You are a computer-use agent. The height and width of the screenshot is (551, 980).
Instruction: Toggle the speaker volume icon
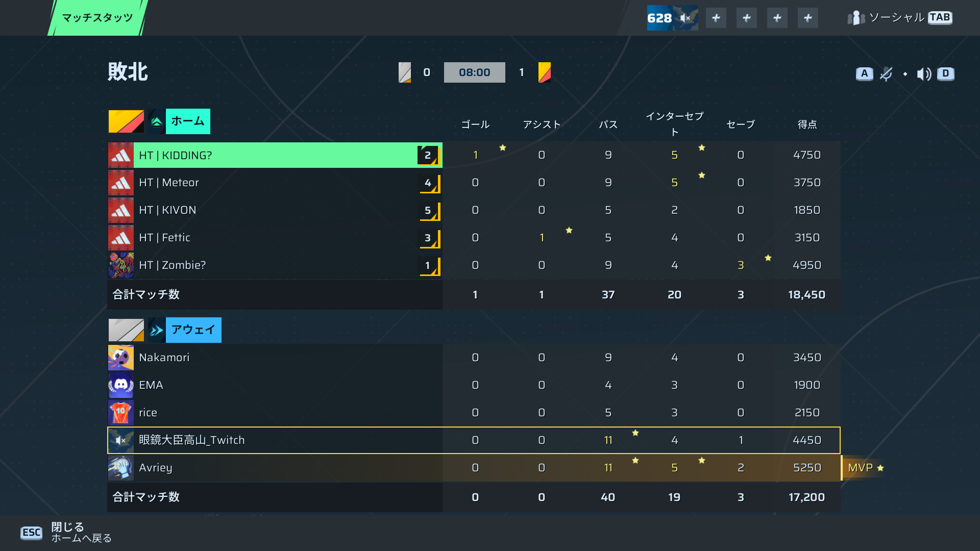924,74
